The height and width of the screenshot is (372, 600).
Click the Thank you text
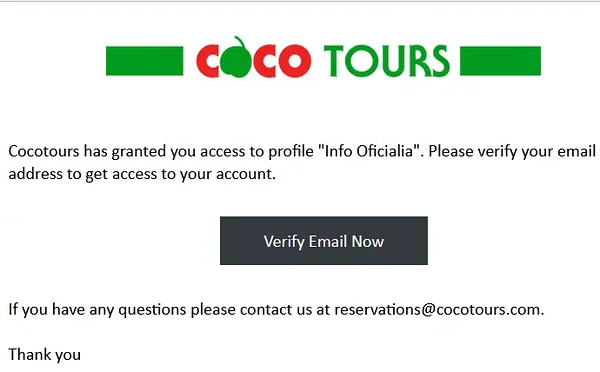(45, 354)
